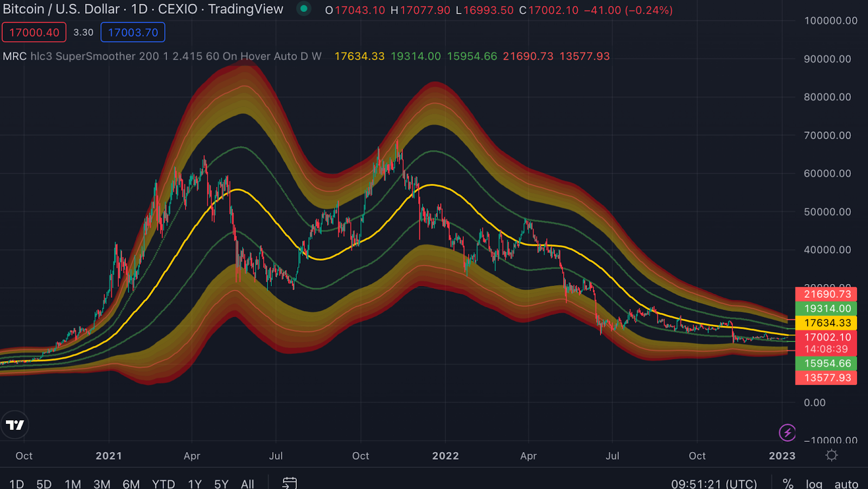Click the 60000.00 price axis label

[827, 173]
